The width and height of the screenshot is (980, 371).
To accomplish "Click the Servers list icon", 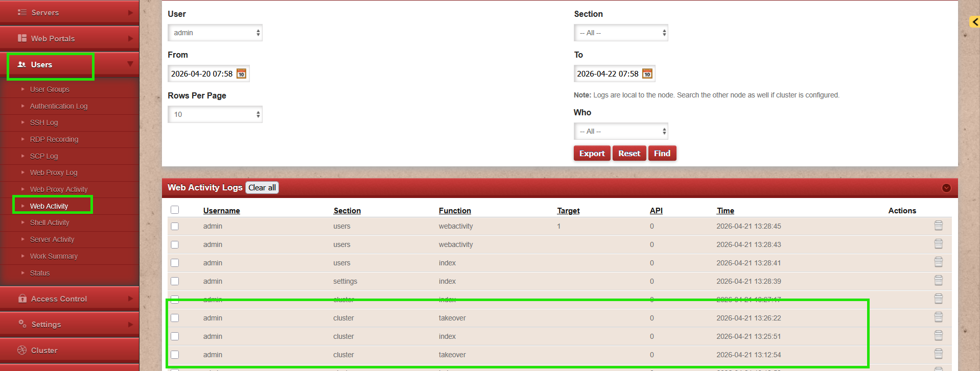I will (x=22, y=12).
